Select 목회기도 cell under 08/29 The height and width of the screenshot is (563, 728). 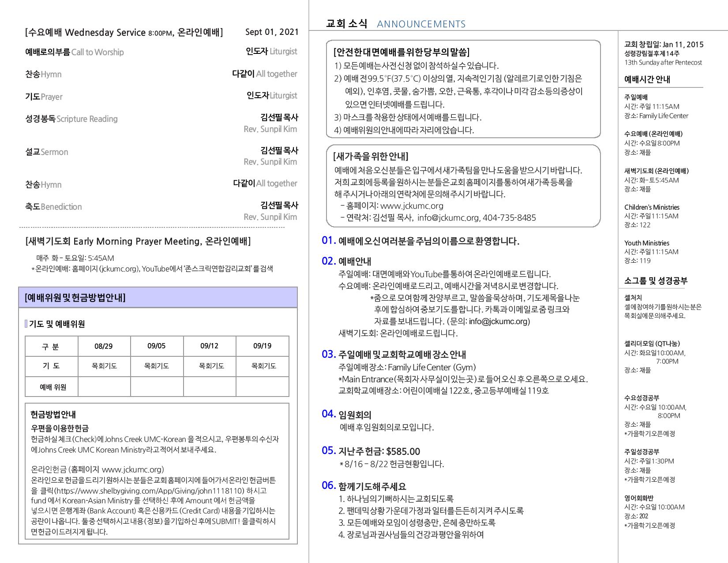pos(104,366)
